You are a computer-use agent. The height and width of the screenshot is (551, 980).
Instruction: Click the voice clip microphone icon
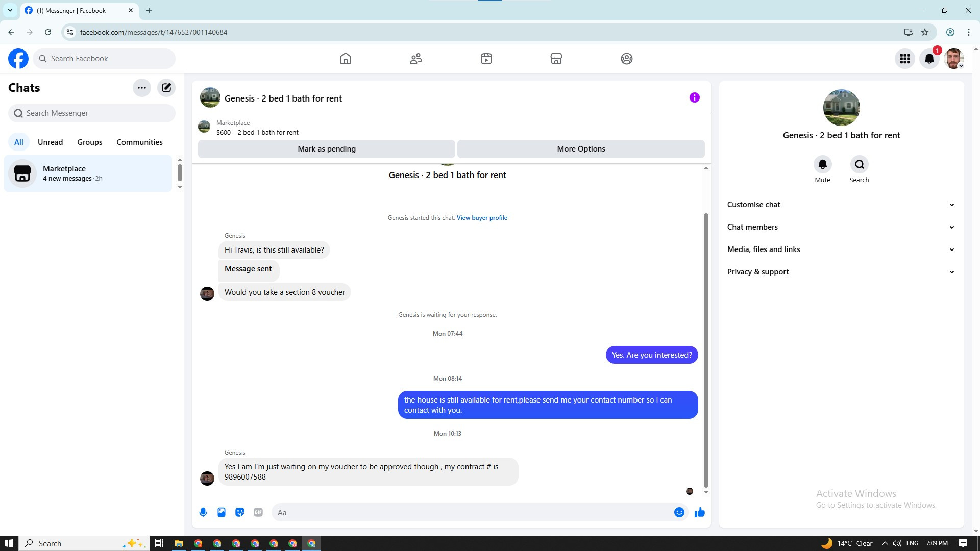203,512
